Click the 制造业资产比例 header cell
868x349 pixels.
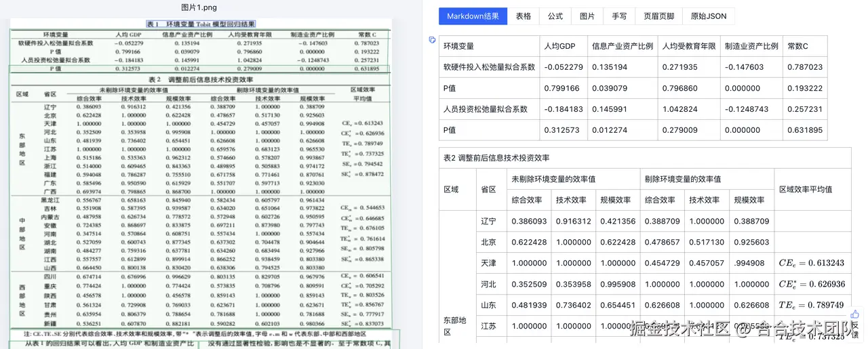coord(751,46)
